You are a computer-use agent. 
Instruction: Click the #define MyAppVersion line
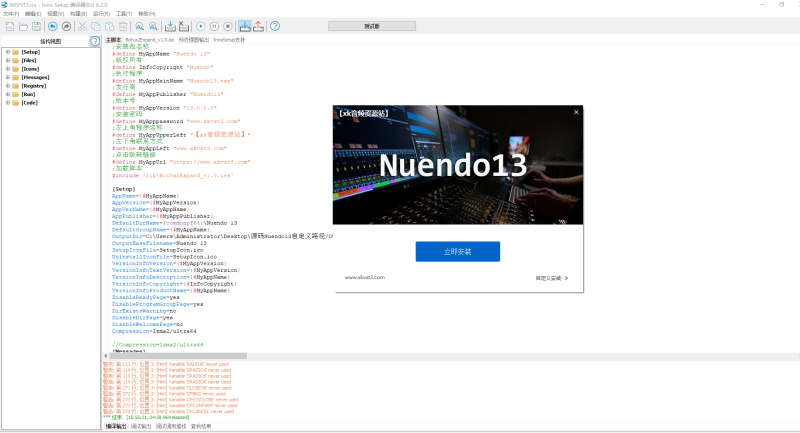point(164,108)
